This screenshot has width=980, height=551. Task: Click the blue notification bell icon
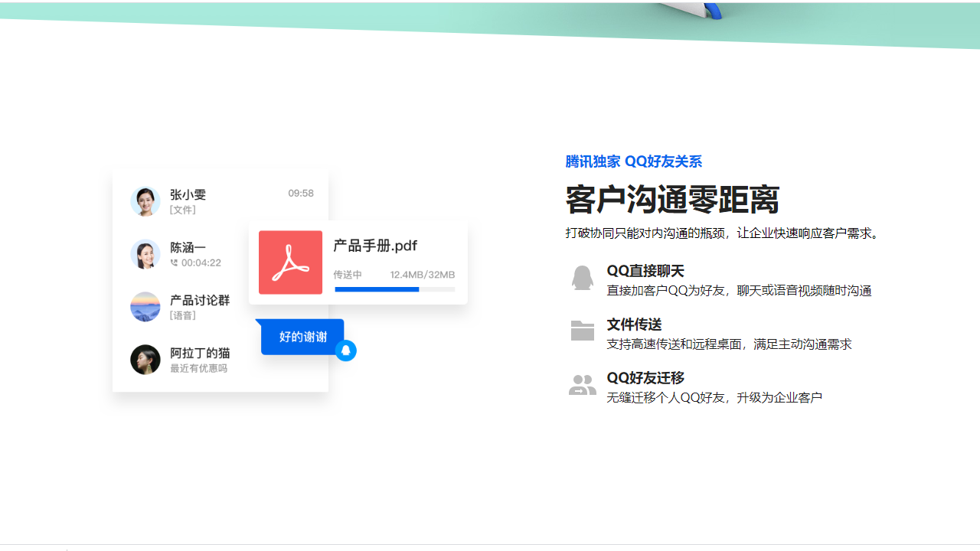[345, 350]
